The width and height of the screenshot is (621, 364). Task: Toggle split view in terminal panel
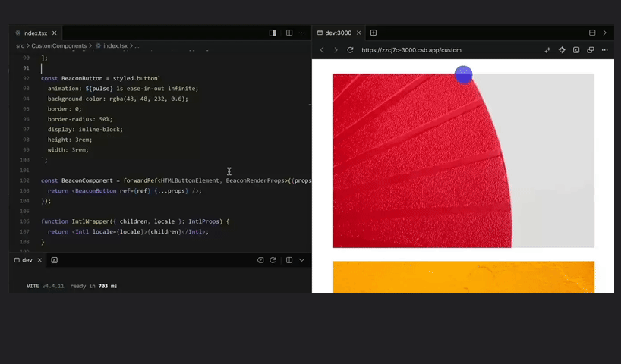(289, 260)
